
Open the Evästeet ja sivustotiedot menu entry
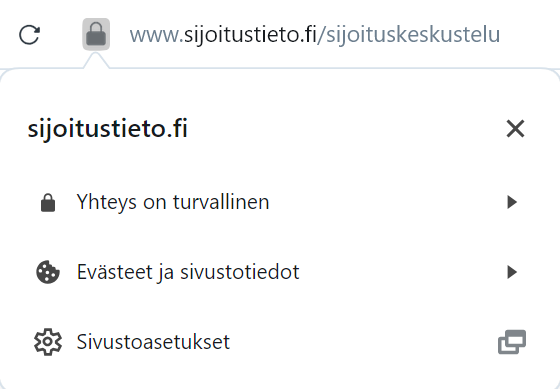280,272
